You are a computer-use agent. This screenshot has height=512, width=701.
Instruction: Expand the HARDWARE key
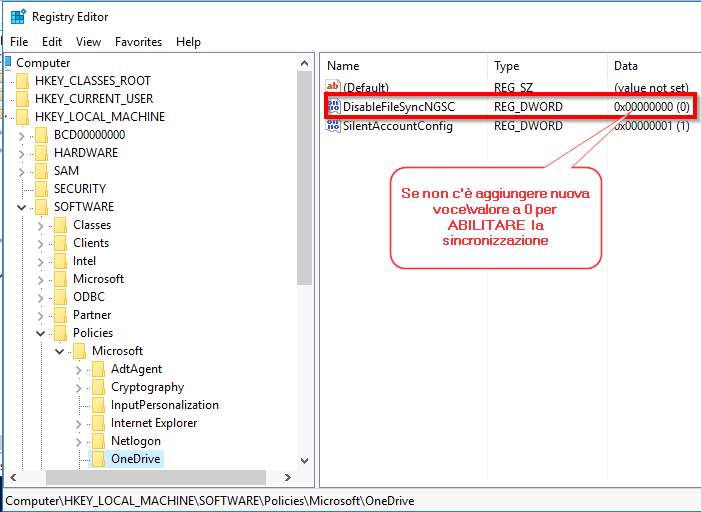[21, 154]
